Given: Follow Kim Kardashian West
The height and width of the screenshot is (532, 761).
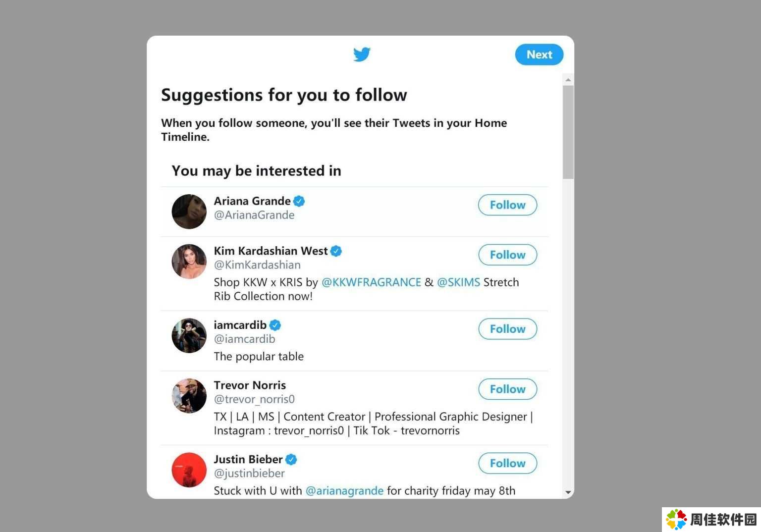Looking at the screenshot, I should click(x=507, y=255).
